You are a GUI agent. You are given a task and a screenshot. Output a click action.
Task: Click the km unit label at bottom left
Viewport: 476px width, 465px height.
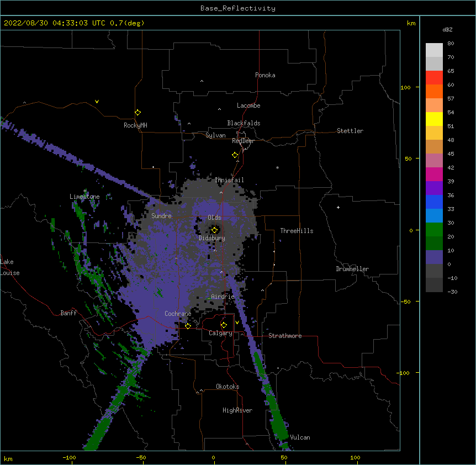click(x=8, y=458)
